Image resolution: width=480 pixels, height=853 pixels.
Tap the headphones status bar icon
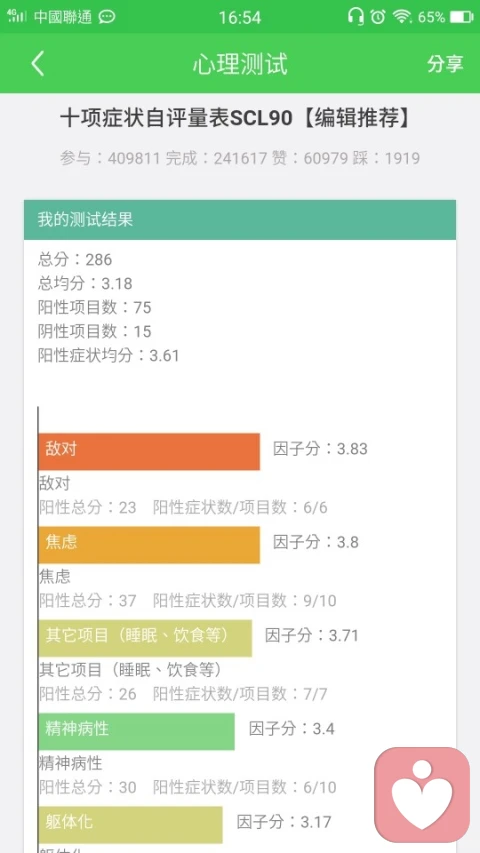[355, 16]
